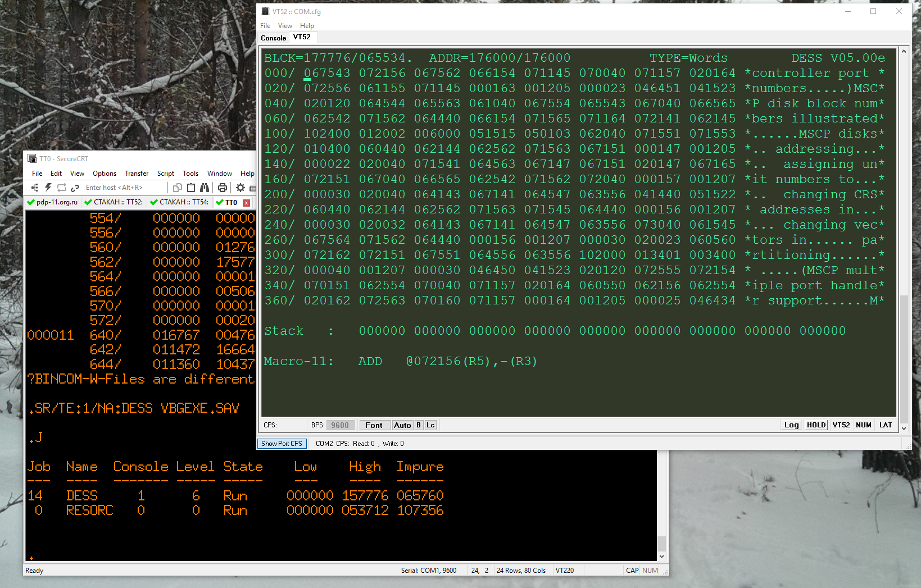This screenshot has width=921, height=588.
Task: Open the View menu in VT52 window
Action: [285, 26]
